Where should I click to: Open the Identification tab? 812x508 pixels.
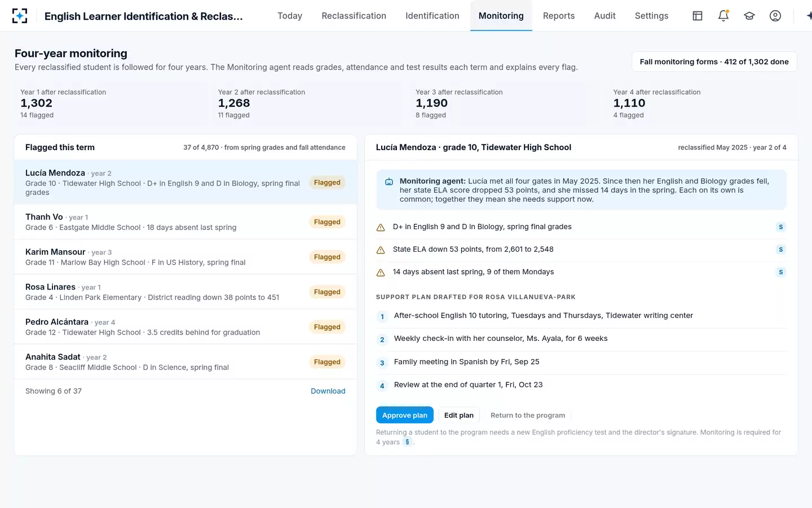(x=433, y=16)
